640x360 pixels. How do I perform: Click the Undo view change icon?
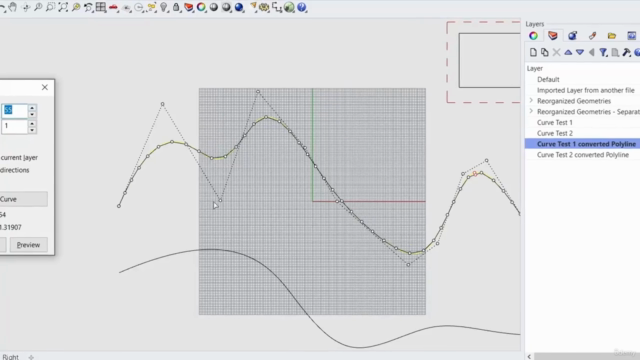coord(88,7)
